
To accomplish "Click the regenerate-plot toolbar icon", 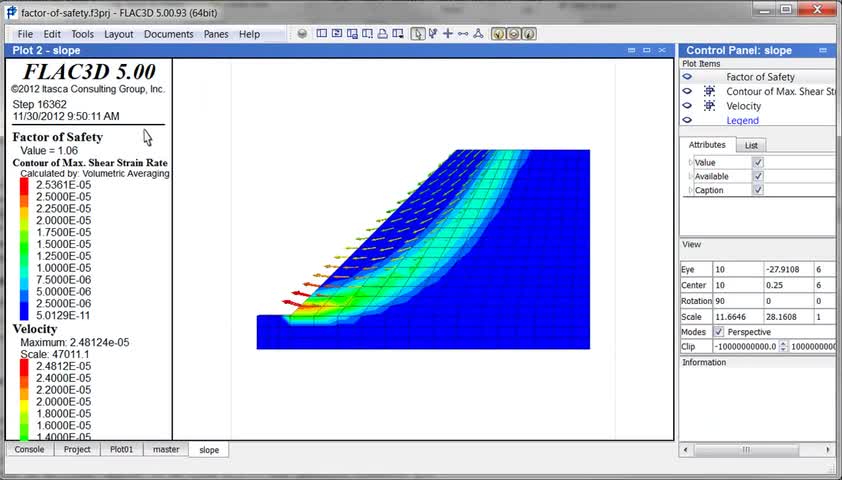I will 337,34.
